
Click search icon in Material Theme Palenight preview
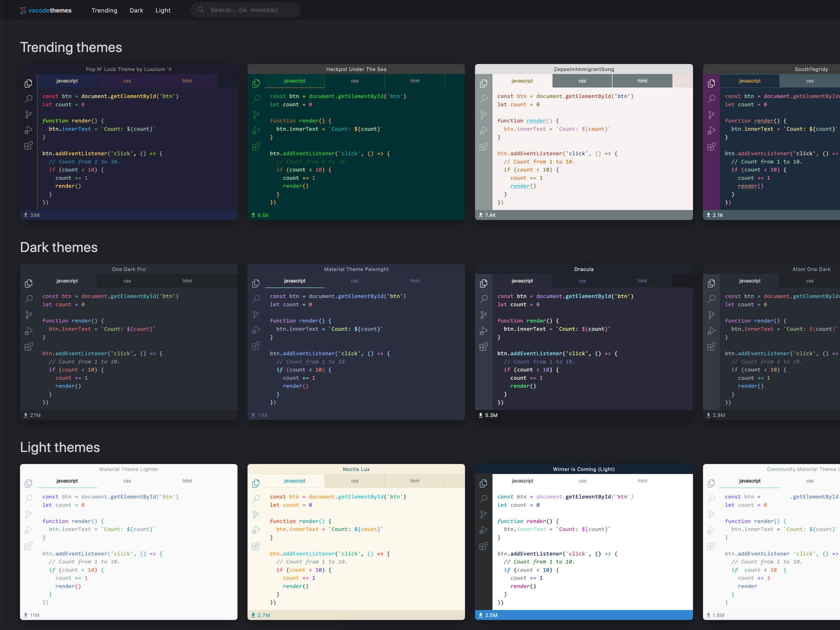coord(256,299)
